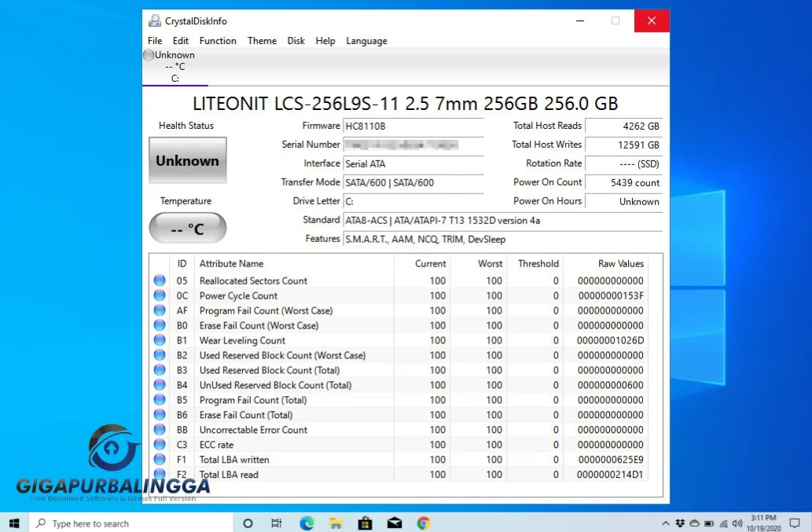Select the Wear Leveling Count row name
The width and height of the screenshot is (812, 532).
(242, 340)
